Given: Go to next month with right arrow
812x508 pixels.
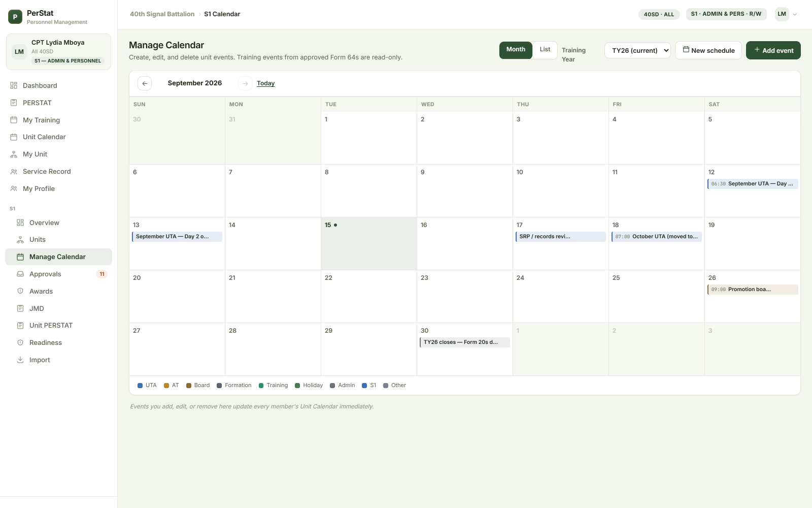Looking at the screenshot, I should pos(245,83).
